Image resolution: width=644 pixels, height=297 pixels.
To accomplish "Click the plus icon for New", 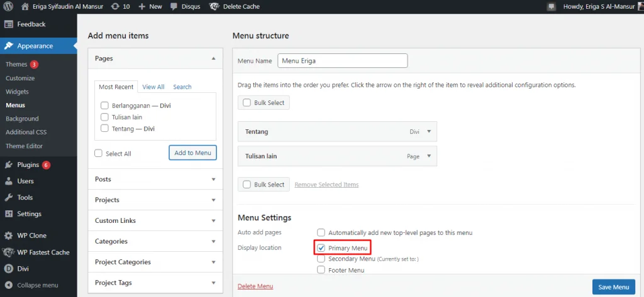I will tap(142, 6).
